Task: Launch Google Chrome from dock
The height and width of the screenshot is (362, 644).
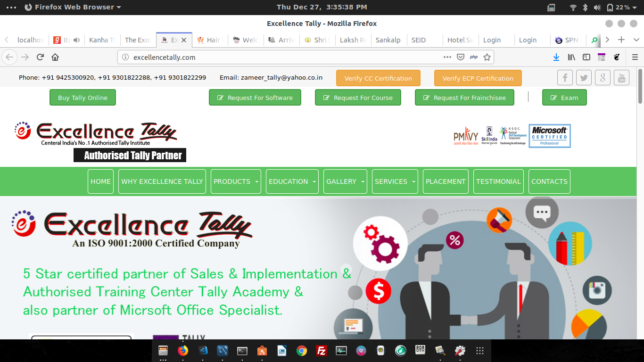Action: (x=302, y=351)
